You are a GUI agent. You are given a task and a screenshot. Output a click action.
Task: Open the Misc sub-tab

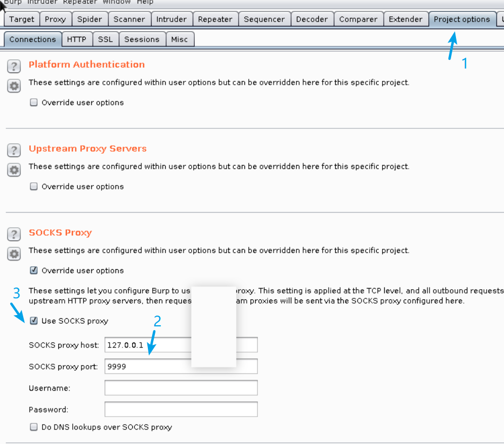click(179, 39)
